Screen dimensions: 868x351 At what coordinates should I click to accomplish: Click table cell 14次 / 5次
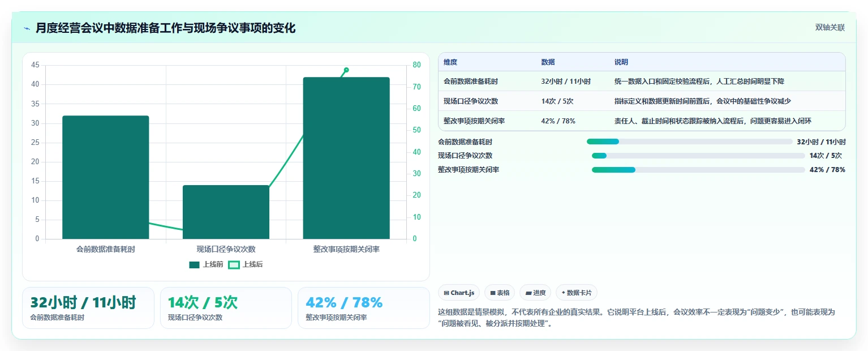557,101
